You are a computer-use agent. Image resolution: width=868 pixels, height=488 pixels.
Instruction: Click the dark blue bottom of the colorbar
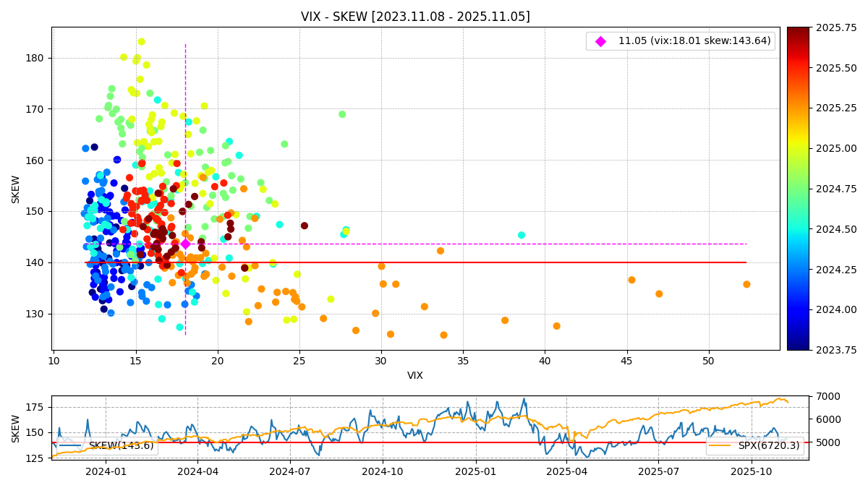click(x=798, y=346)
